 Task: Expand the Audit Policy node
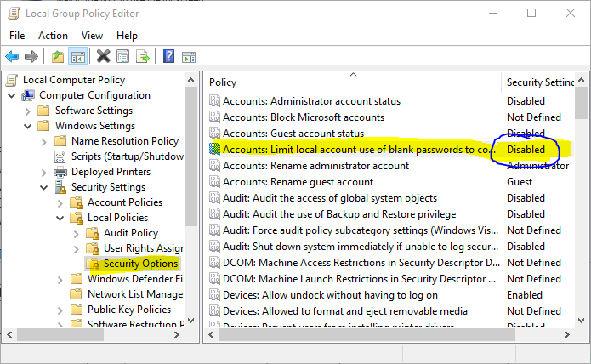[77, 234]
